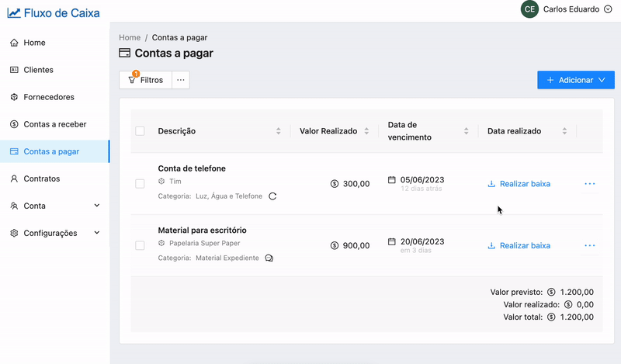Click Realizar baixa for Conta de telefone
Screen dimensions: 621x364
click(x=519, y=184)
